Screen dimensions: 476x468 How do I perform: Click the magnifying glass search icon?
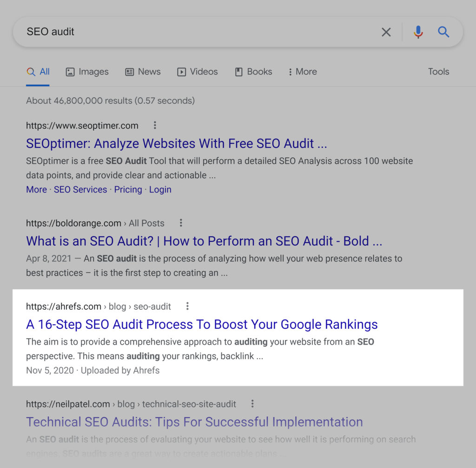coord(443,32)
